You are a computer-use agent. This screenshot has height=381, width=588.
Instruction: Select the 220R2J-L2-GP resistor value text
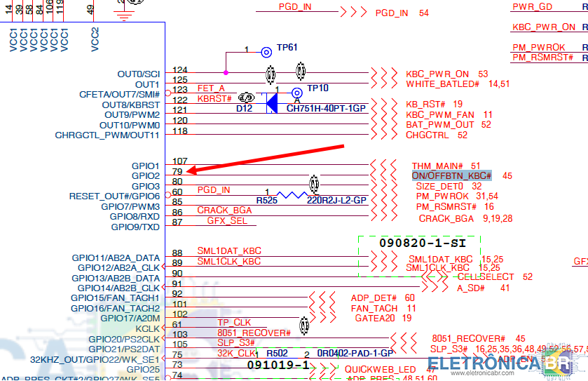337,200
